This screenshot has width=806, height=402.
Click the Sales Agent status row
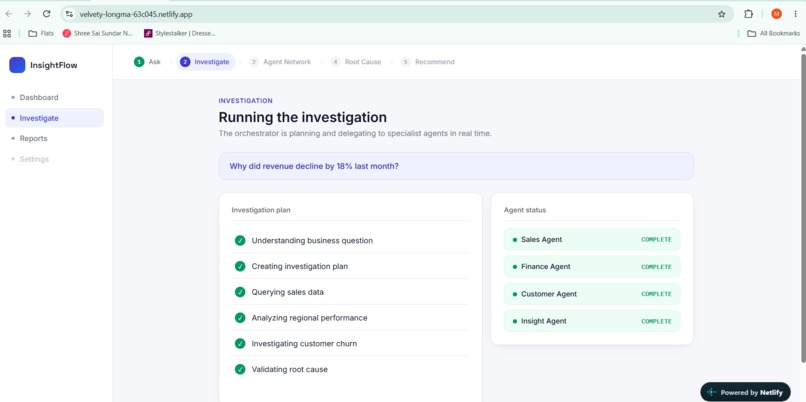point(592,240)
